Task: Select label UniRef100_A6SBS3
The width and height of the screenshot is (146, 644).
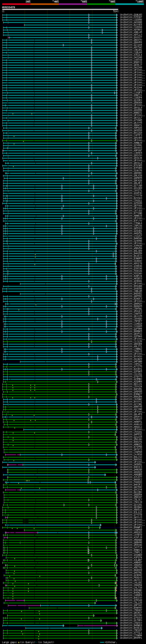Action: (x=131, y=278)
